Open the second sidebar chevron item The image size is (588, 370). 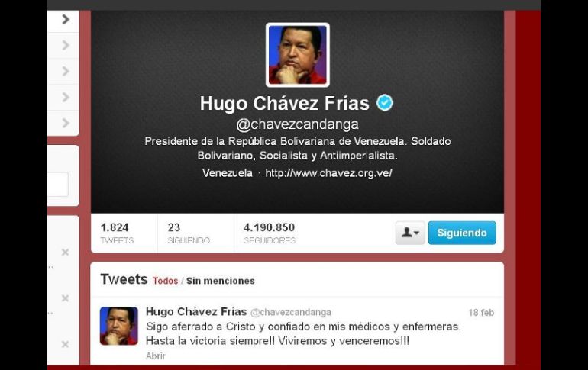coord(66,45)
